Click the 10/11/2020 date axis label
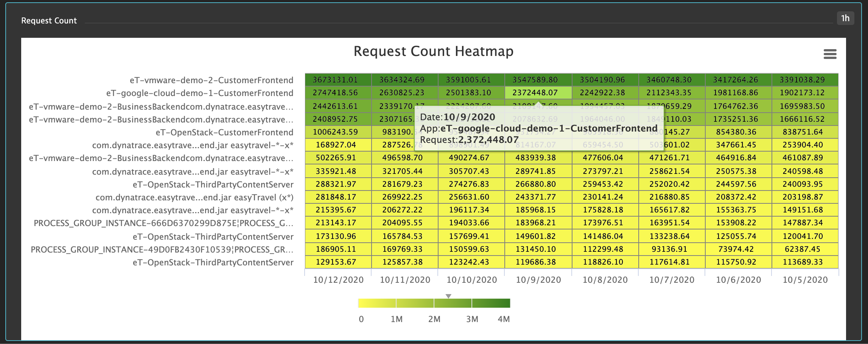The image size is (868, 344). click(405, 280)
